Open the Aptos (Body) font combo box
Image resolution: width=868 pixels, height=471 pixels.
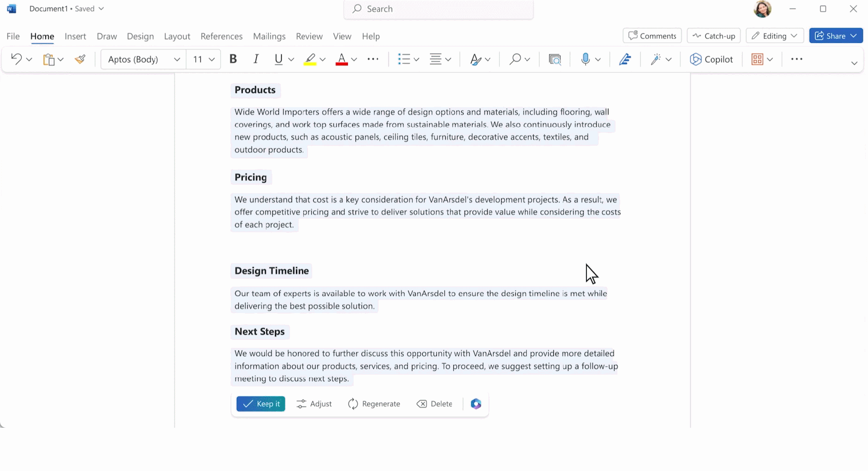(x=143, y=59)
